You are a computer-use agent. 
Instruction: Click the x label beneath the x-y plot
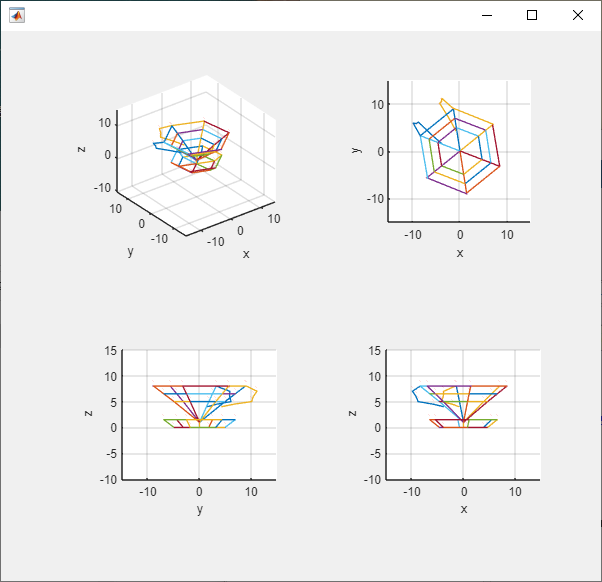click(460, 253)
